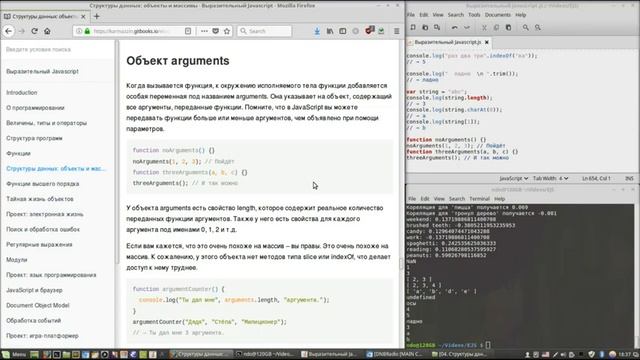This screenshot has width=640, height=360.
Task: Open the О программировании chapter
Action: [35, 108]
